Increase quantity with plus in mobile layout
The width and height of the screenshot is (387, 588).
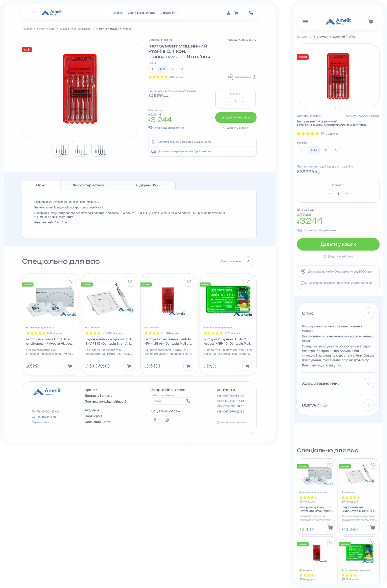[x=347, y=194]
